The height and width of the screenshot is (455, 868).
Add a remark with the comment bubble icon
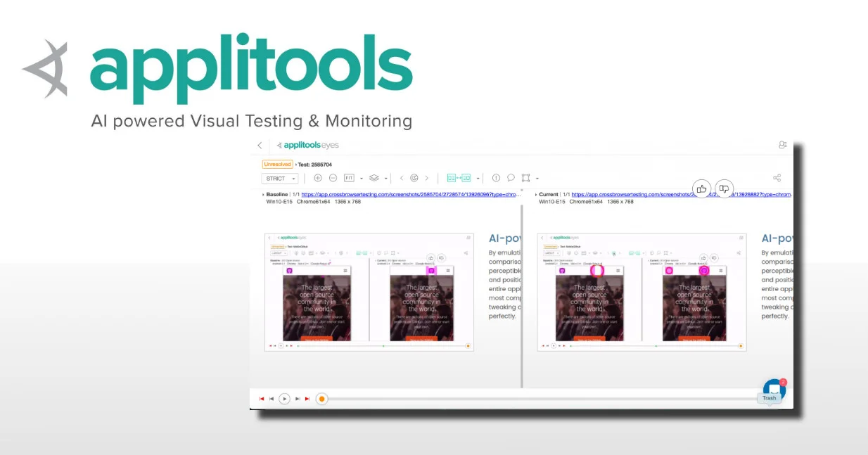tap(511, 178)
